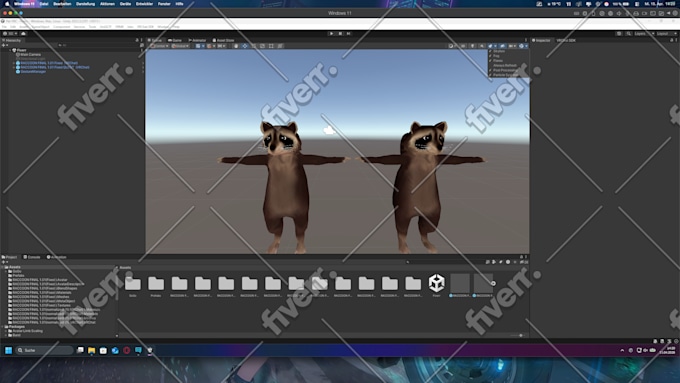Switch to the Asset Store tab
The height and width of the screenshot is (383, 680).
point(224,40)
